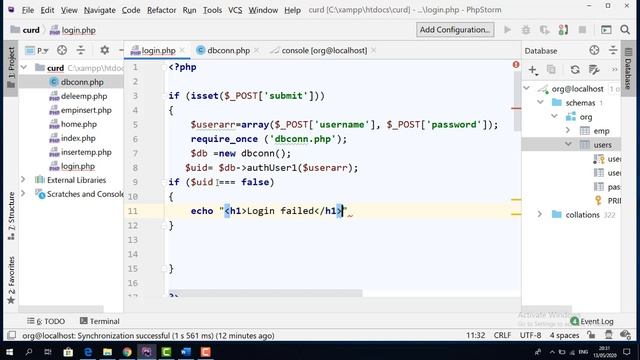Screen dimensions: 640x360
Task: Open the Refactor menu
Action: click(161, 10)
